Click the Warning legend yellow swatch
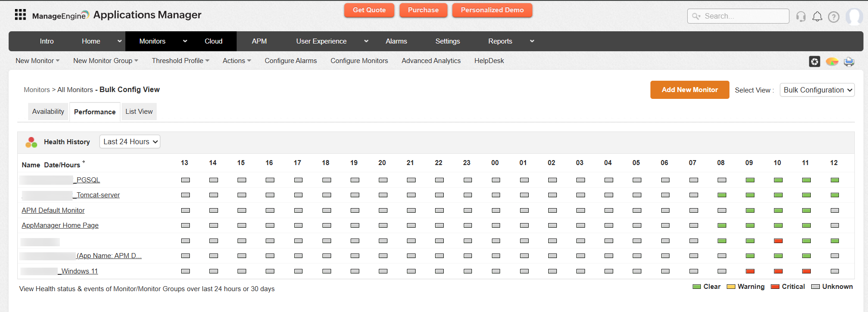Screen dimensions: 868x312 click(x=731, y=287)
